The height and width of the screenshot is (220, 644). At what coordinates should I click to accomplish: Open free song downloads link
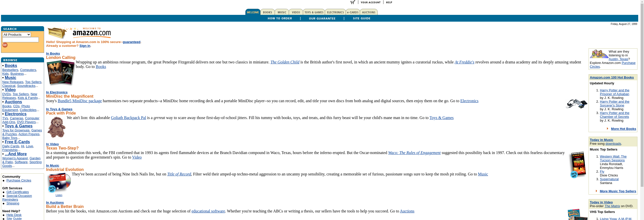click(613, 144)
